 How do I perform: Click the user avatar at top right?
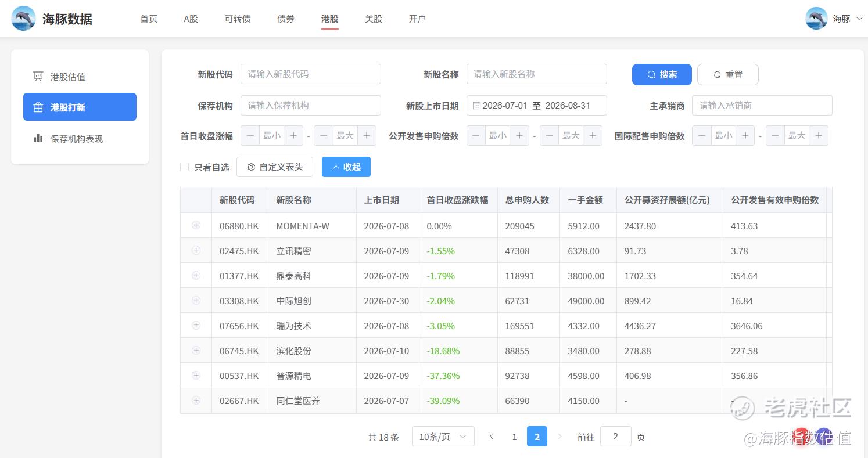[816, 19]
